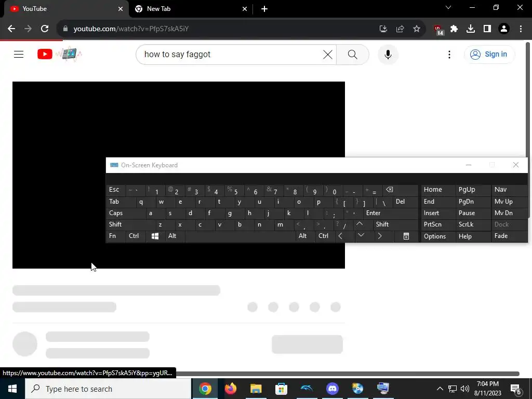Viewport: 532px width, 399px height.
Task: Toggle the Fade key on On-Screen Keyboard
Action: [509, 236]
